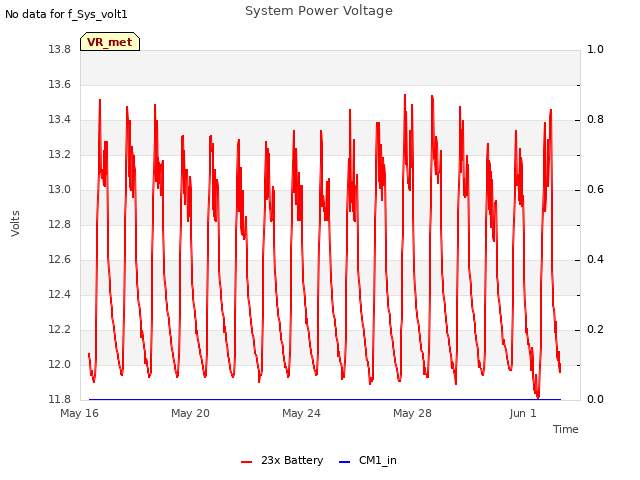Screen dimensions: 640x480
Task: Click the 12.2 left axis value
Action: tap(59, 330)
